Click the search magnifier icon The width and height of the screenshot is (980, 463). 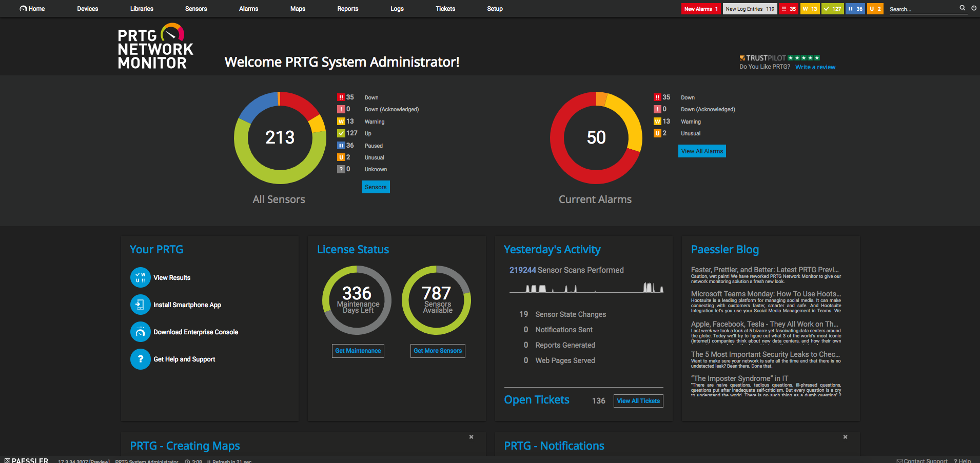click(963, 8)
